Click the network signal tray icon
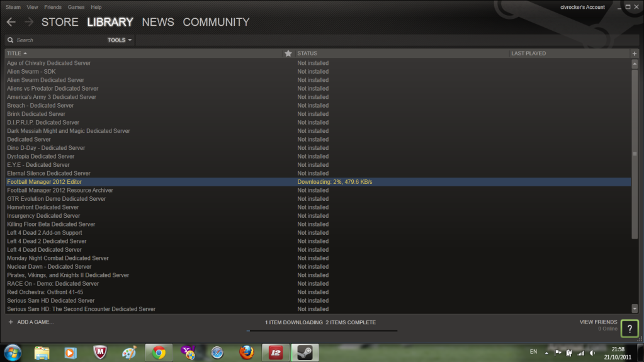 pyautogui.click(x=581, y=353)
